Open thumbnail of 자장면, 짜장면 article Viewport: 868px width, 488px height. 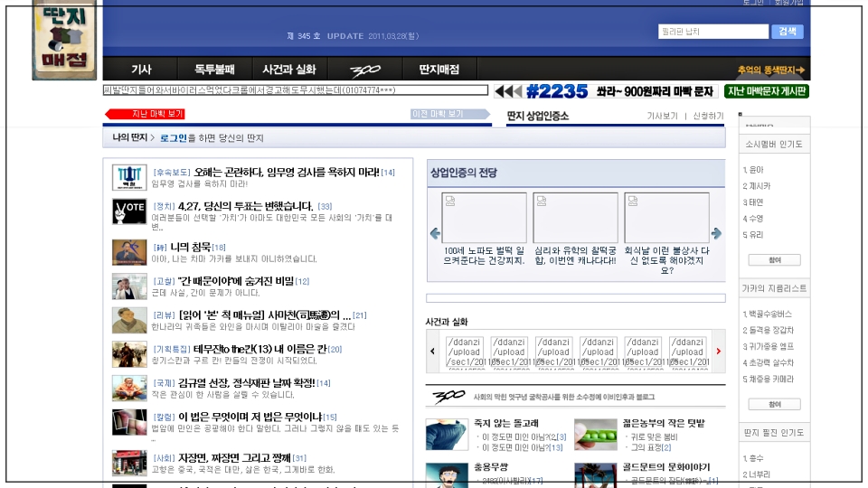(129, 463)
